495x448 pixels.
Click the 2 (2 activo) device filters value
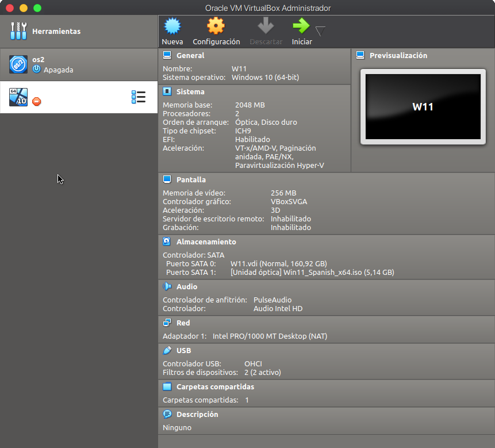tap(263, 373)
